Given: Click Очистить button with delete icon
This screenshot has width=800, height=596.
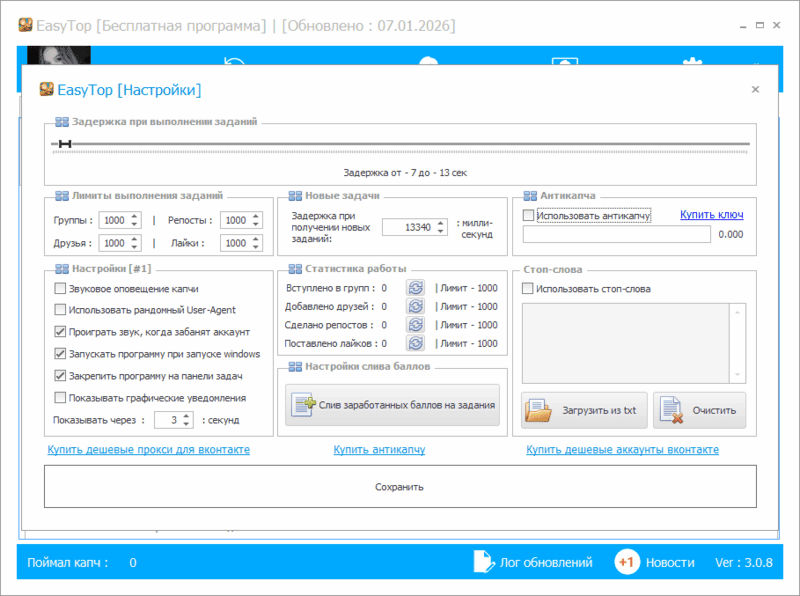Looking at the screenshot, I should pos(699,410).
